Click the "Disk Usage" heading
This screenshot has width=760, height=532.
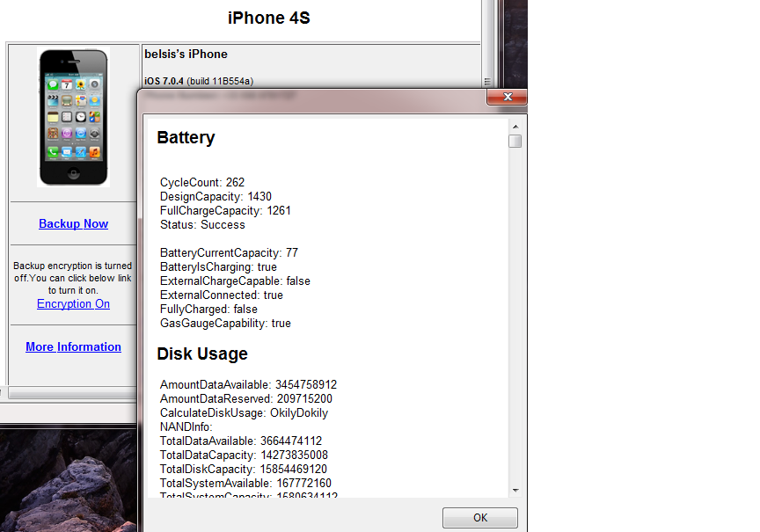point(202,353)
